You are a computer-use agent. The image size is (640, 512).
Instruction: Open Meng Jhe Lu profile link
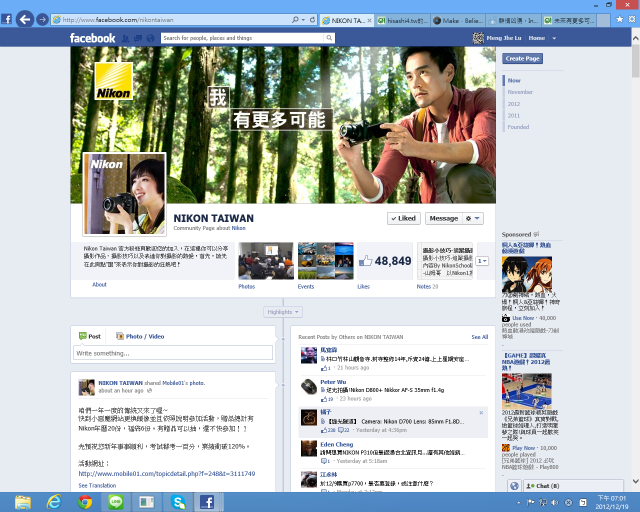(x=497, y=38)
